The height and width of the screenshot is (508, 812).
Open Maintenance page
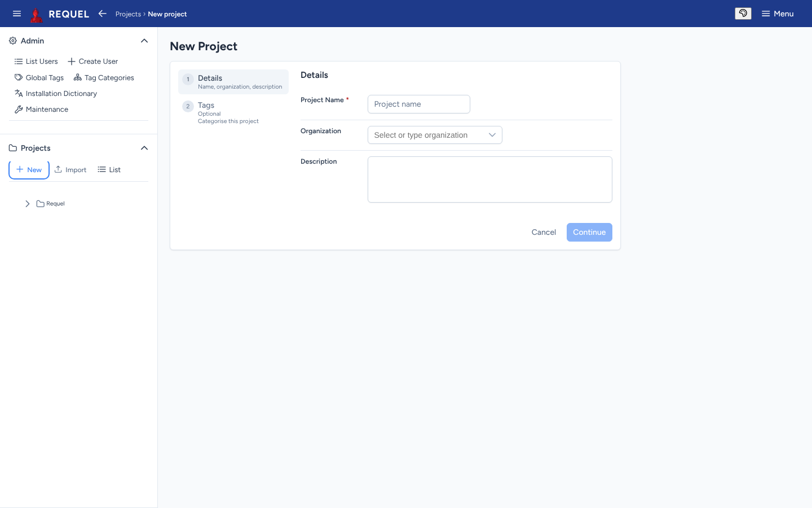click(x=41, y=110)
